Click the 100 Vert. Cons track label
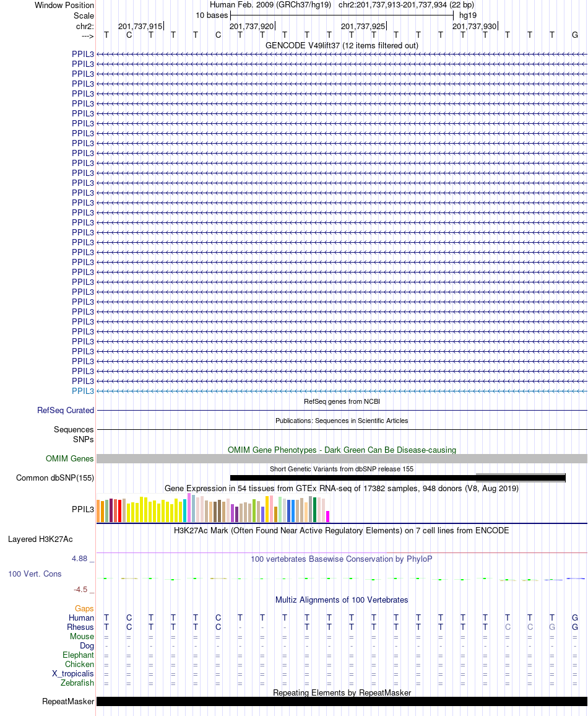 (35, 574)
